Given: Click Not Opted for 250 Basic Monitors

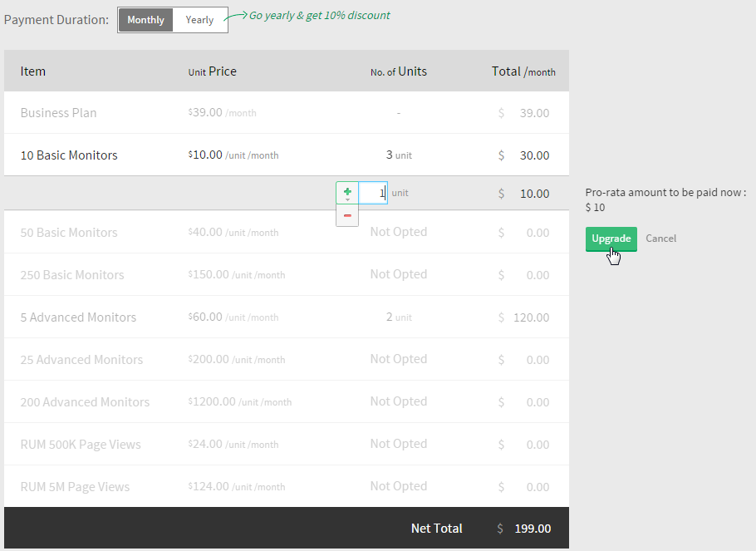Looking at the screenshot, I should click(399, 274).
